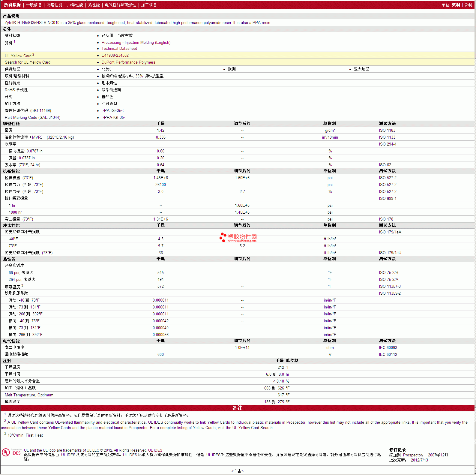The image size is (476, 475).
Task: Select MVR value 0.336
Action: click(x=160, y=137)
